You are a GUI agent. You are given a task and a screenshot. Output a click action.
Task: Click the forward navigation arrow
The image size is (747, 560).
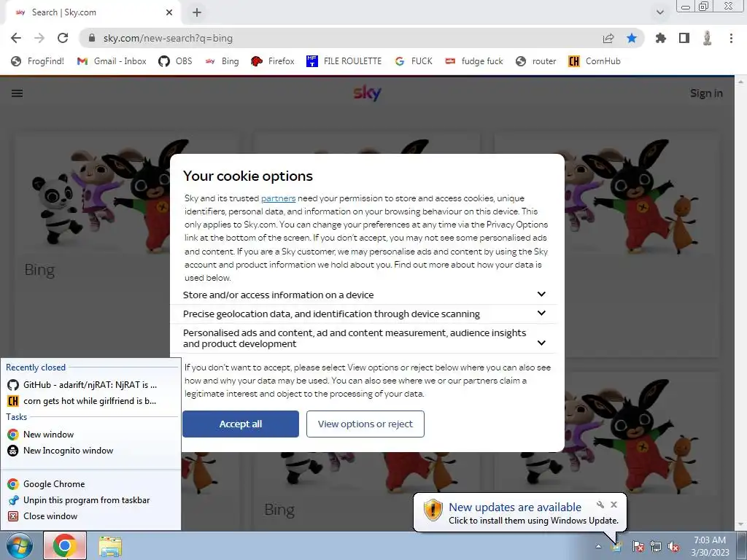(x=39, y=38)
